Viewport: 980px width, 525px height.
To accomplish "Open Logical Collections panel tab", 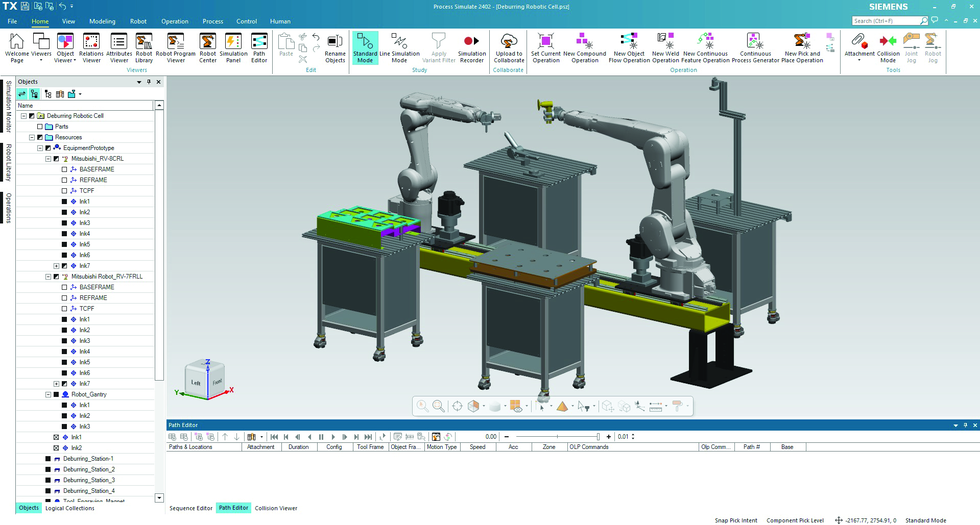I will pyautogui.click(x=70, y=508).
